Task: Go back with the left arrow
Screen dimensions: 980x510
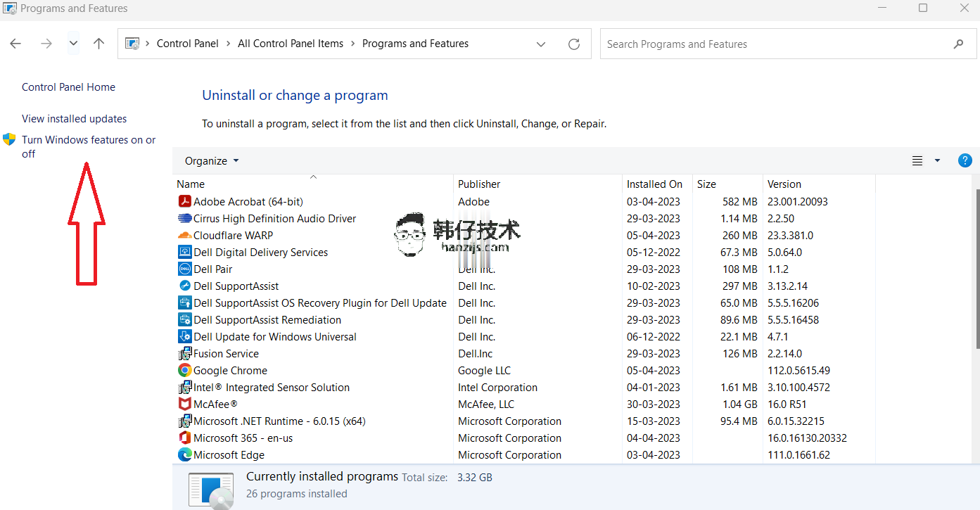Action: [x=15, y=44]
